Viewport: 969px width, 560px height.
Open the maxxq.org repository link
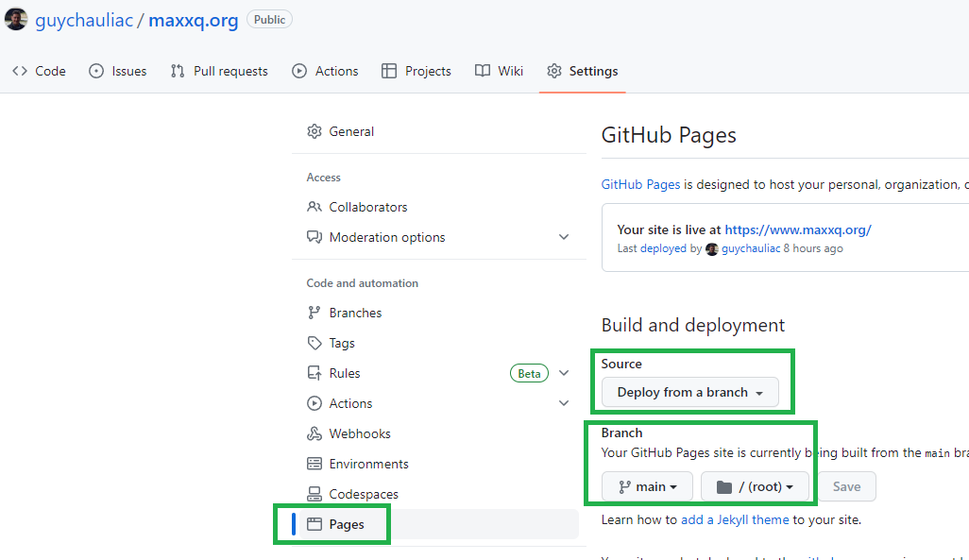(x=194, y=21)
